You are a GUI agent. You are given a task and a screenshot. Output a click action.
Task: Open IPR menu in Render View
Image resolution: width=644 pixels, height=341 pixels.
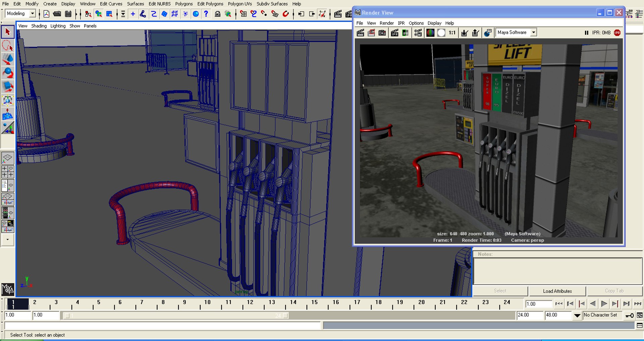coord(401,23)
